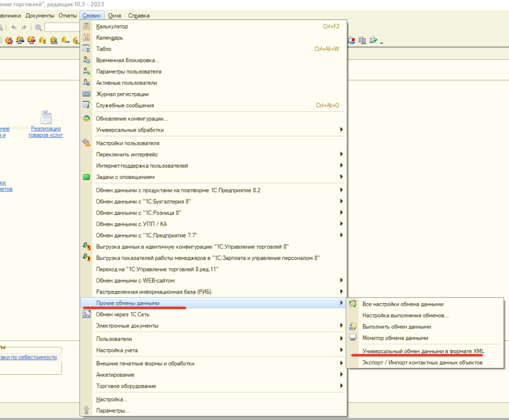This screenshot has height=420, width=509.
Task: Open Монитор обмена данными
Action: 395,338
